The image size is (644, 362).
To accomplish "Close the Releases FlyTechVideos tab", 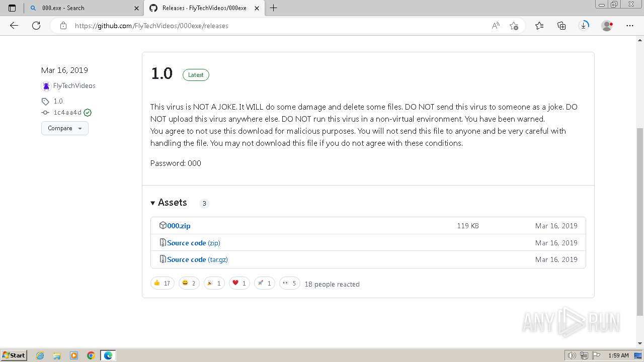I will (257, 8).
